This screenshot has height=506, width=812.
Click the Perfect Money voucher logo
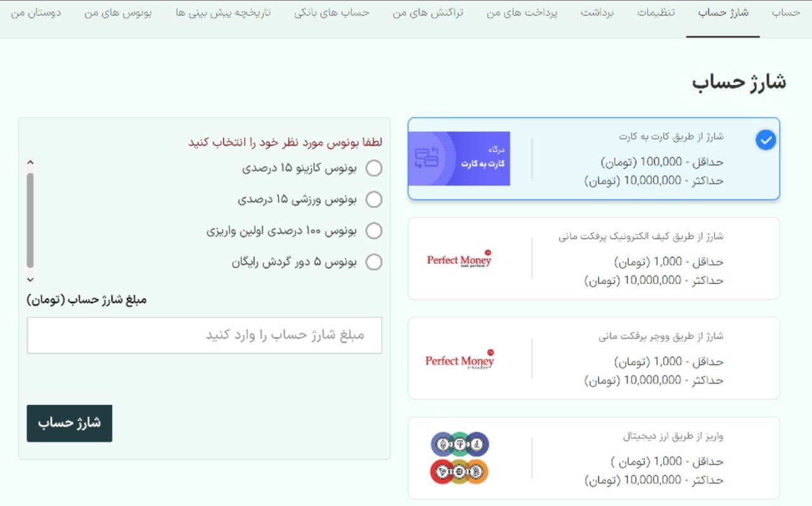(x=459, y=360)
